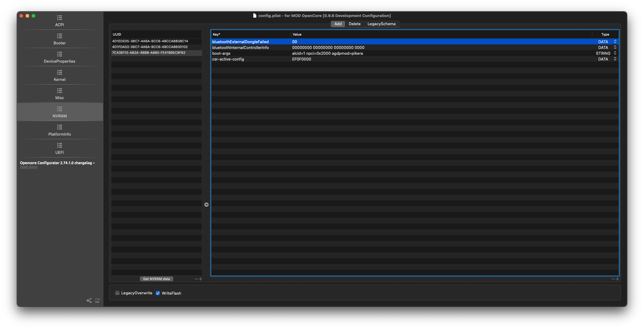The width and height of the screenshot is (644, 329).
Task: Select the Booter sidebar icon
Action: pyautogui.click(x=60, y=36)
